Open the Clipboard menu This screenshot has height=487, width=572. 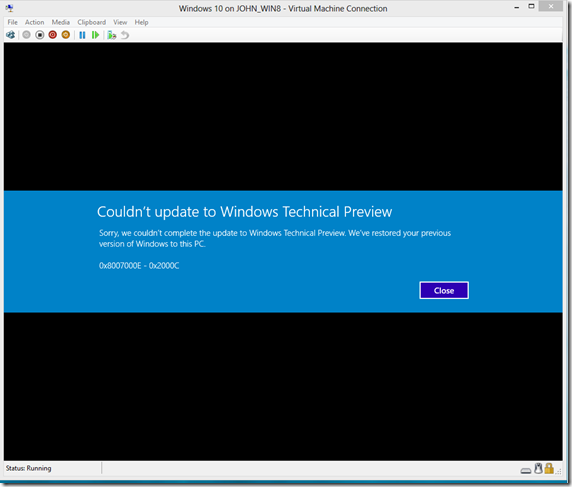click(92, 22)
